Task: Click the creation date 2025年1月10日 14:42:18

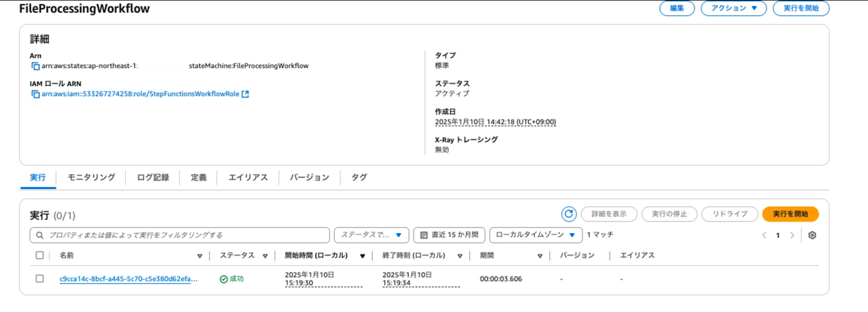Action: (x=495, y=122)
